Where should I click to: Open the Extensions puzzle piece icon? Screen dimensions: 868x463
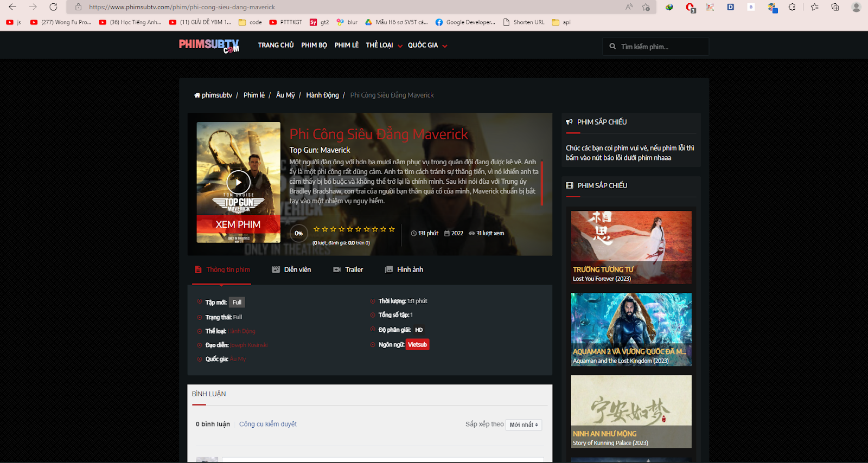pyautogui.click(x=792, y=7)
